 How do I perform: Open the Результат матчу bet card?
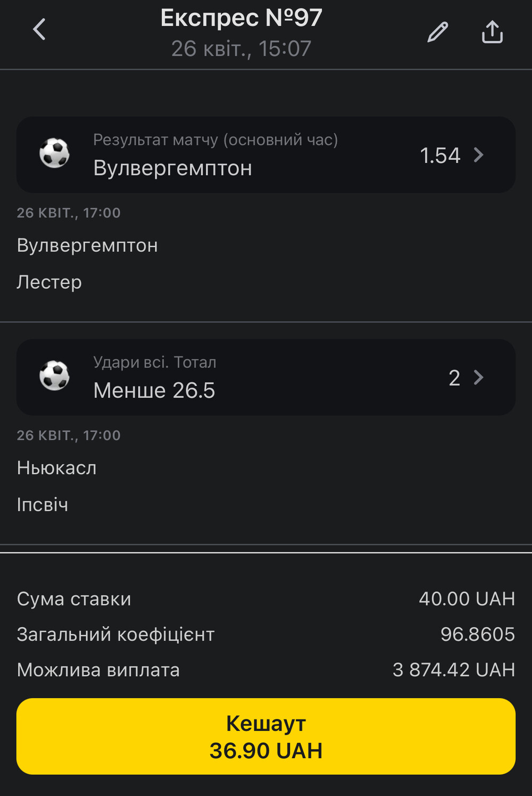(266, 155)
